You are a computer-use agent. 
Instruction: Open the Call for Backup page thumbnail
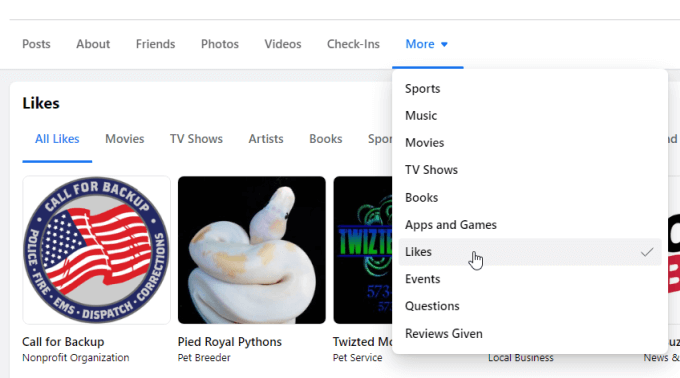click(x=96, y=250)
